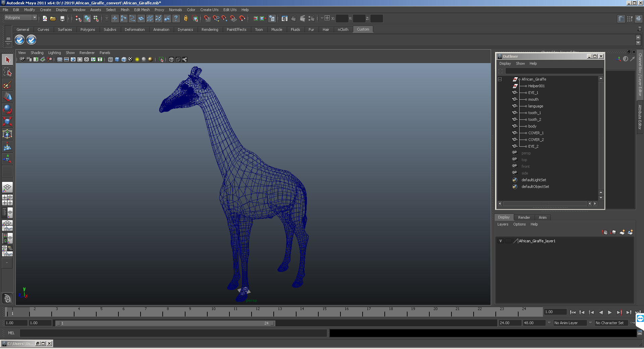The height and width of the screenshot is (349, 644).
Task: Open the Polygons menu set dropdown
Action: pos(20,17)
